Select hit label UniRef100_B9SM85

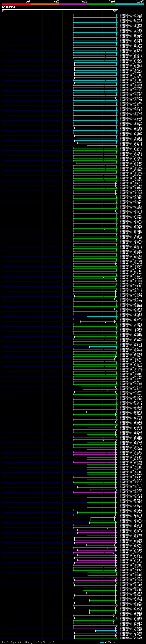131,165
